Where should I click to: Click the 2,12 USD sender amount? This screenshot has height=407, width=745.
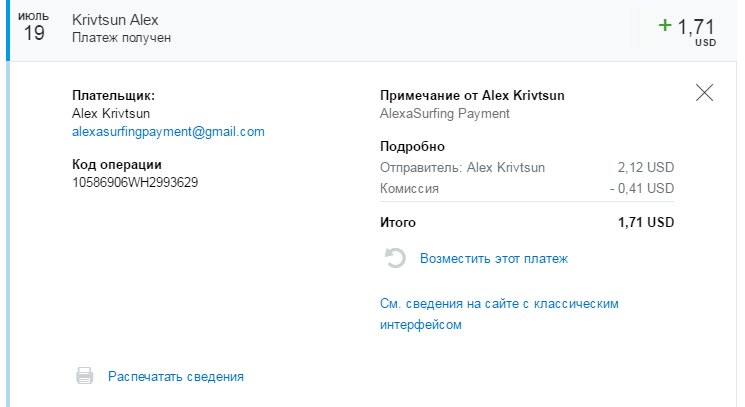(x=646, y=167)
